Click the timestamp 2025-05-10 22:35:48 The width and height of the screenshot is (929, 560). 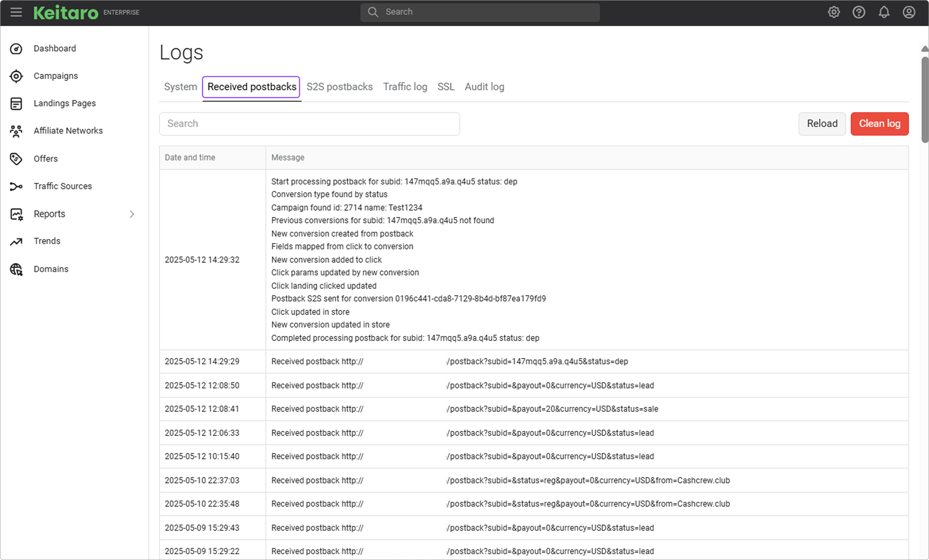tap(202, 504)
